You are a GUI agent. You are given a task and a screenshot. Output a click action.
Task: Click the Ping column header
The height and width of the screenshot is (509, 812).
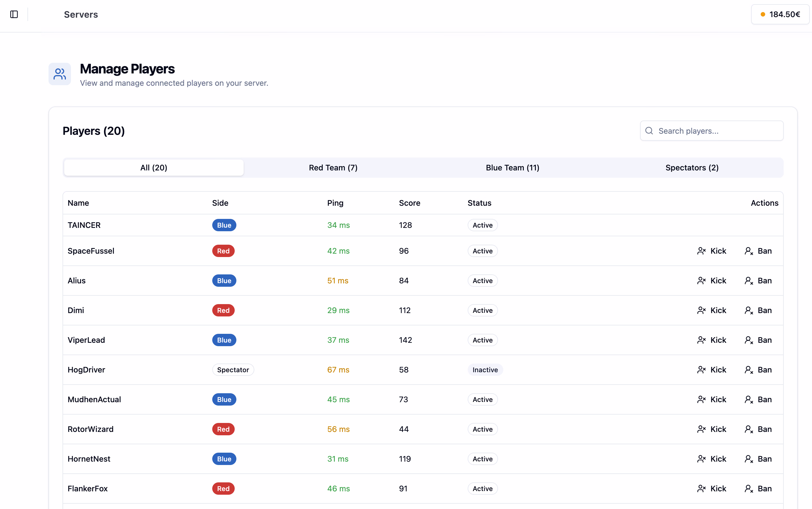335,203
